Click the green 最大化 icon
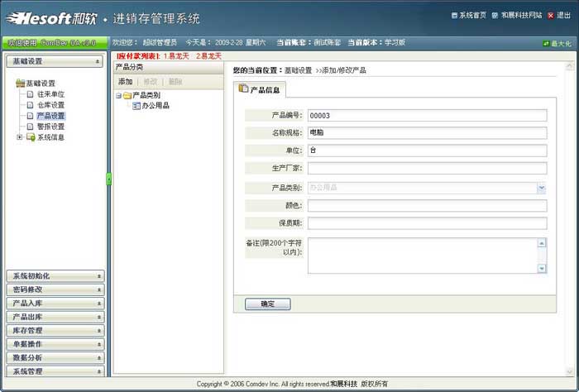The image size is (579, 392). point(547,43)
